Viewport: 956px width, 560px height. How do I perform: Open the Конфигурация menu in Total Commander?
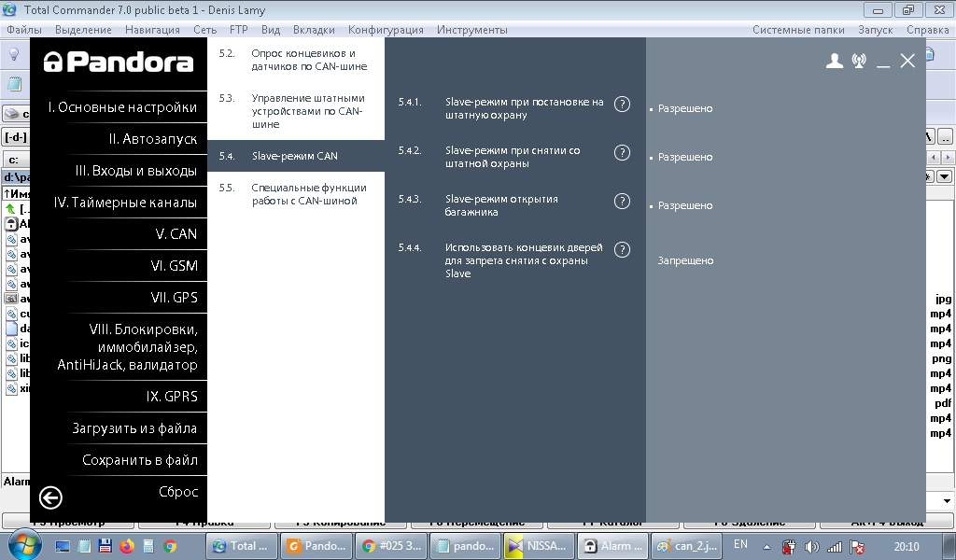[x=386, y=30]
